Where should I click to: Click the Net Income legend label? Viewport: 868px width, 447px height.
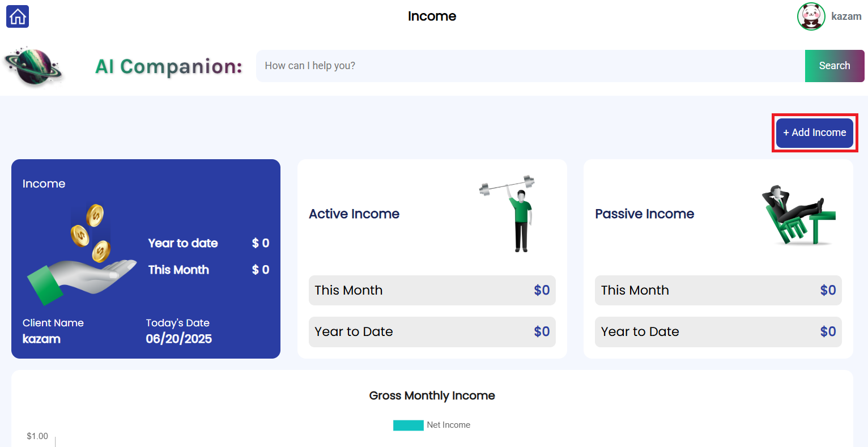coord(448,425)
